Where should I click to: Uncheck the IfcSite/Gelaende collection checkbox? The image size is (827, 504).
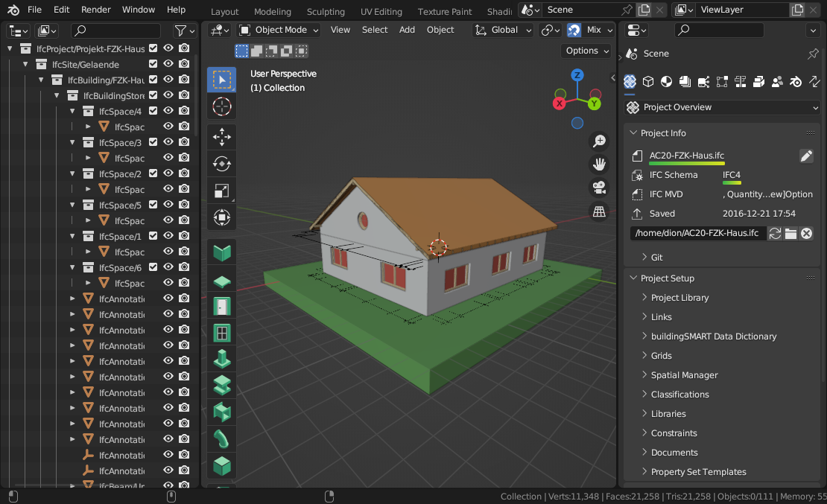[153, 64]
